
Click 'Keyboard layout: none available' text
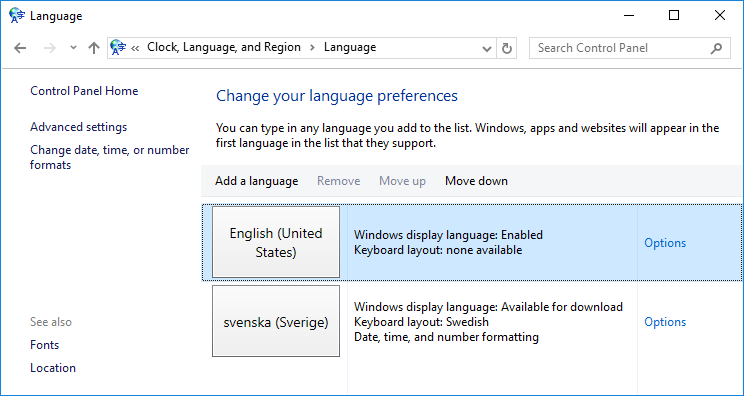(x=438, y=250)
